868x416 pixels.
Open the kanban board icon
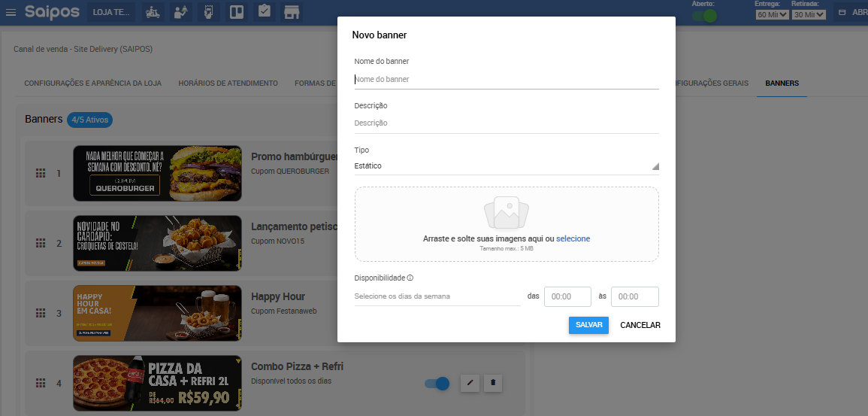(236, 13)
